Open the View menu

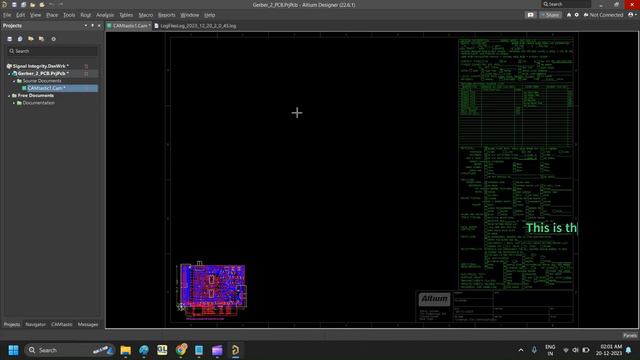pos(36,15)
